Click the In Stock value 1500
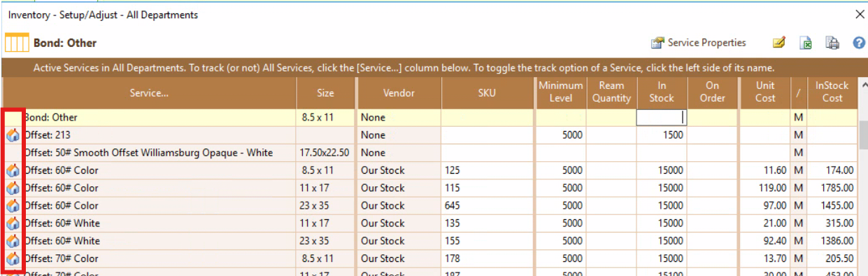Viewport: 868px width, 276px height. point(662,135)
